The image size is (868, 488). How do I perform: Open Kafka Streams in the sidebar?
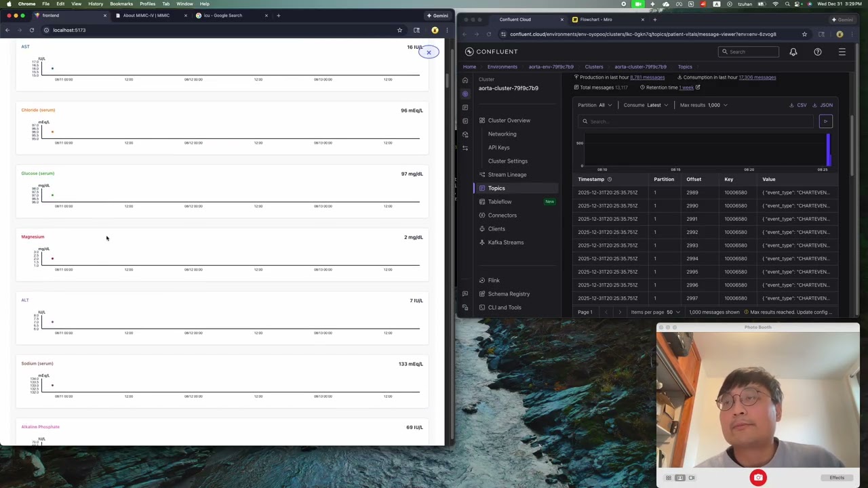pos(506,243)
